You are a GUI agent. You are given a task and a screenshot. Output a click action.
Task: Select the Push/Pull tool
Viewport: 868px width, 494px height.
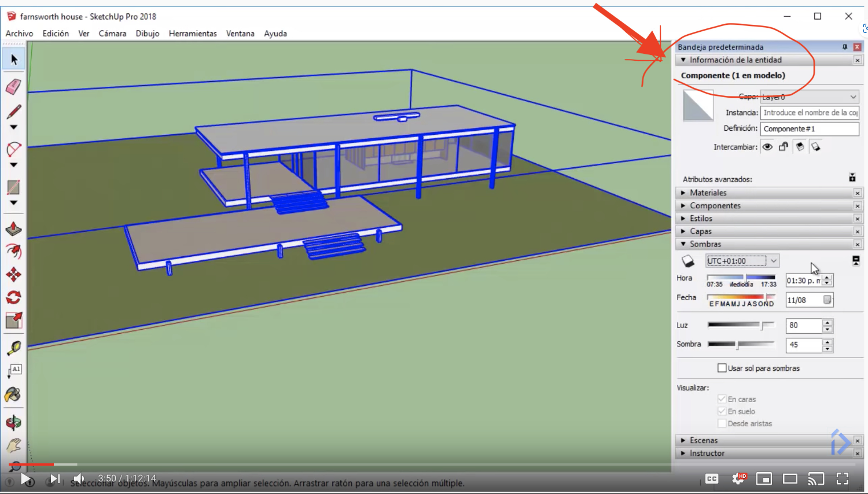(13, 228)
